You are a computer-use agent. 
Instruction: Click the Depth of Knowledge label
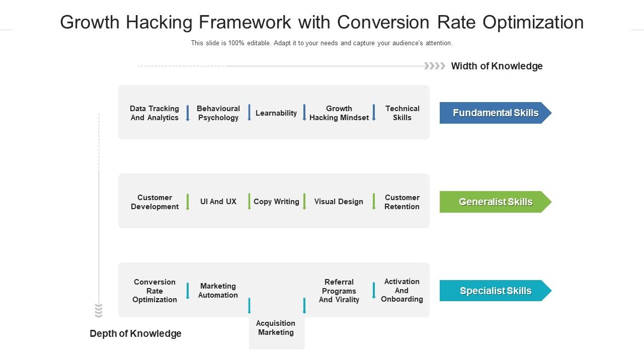click(x=135, y=333)
